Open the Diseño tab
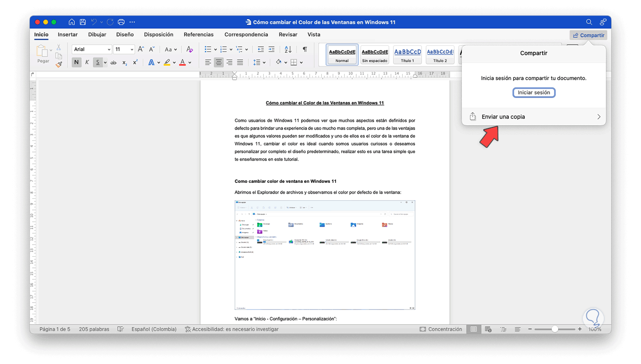This screenshot has width=641, height=364. coord(125,34)
